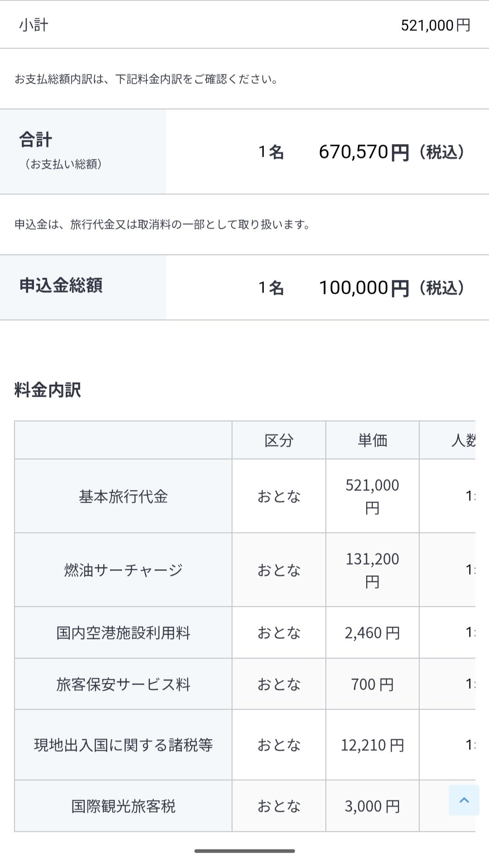Click the 申込金総額 label
The width and height of the screenshot is (489, 868).
pos(61,285)
